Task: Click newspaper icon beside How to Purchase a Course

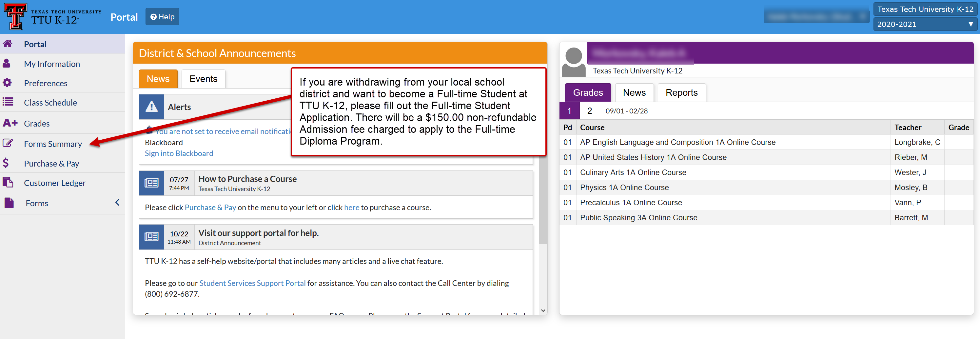Action: click(x=151, y=183)
